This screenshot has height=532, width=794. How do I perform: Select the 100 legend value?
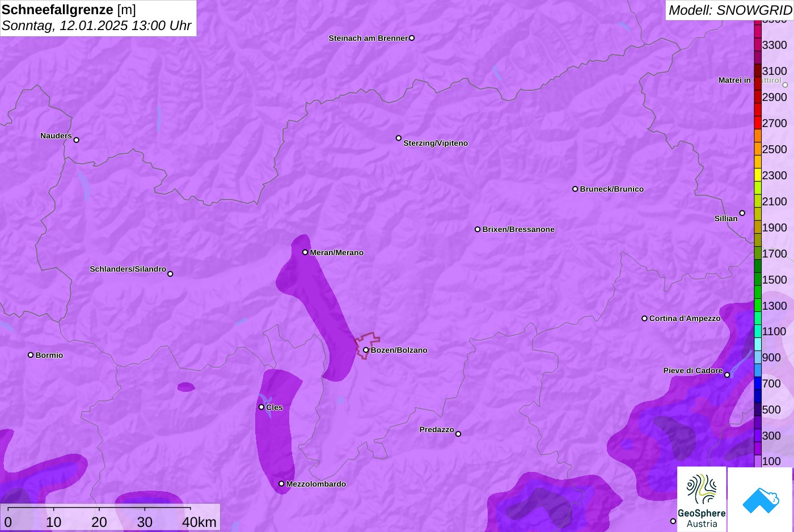(772, 461)
